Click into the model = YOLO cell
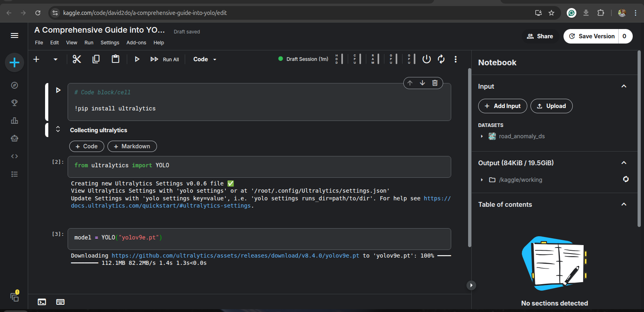644x312 pixels. tap(259, 239)
